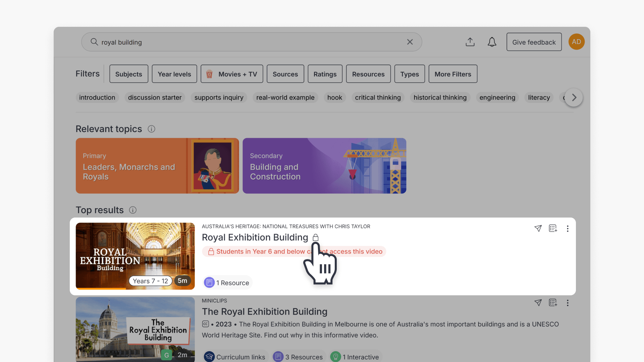This screenshot has width=644, height=362.
Task: Open more options for Miniclips result
Action: [568, 303]
